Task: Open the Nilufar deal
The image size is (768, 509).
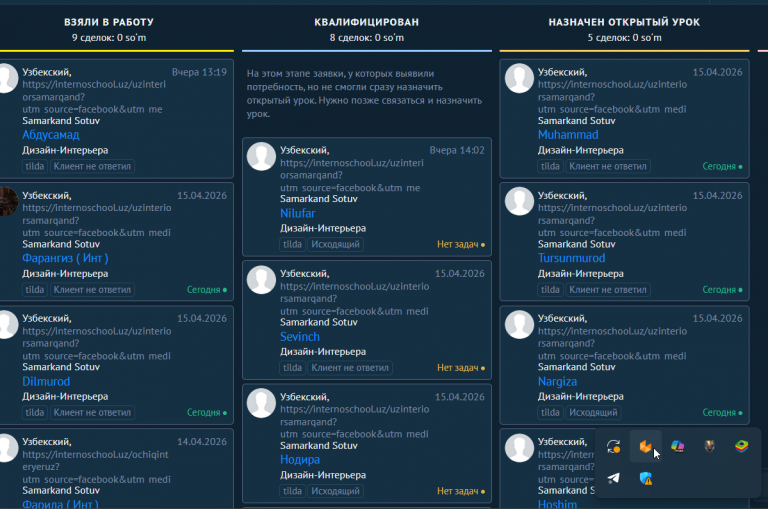Action: click(x=297, y=213)
